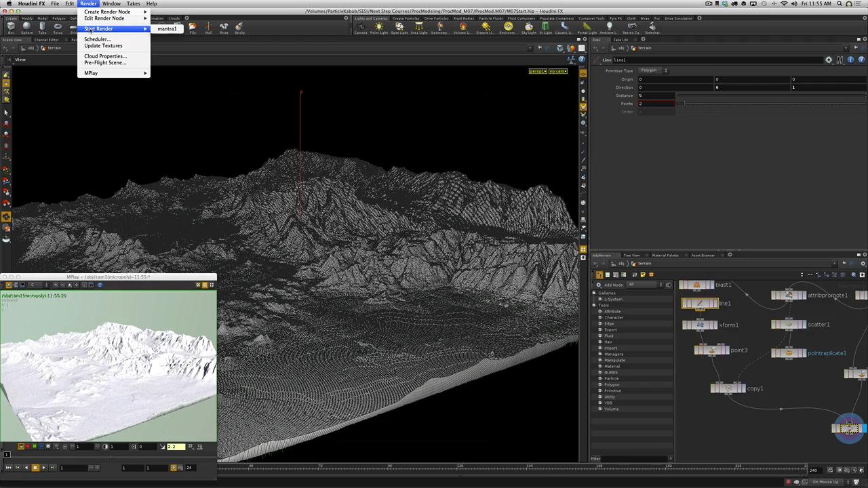Create a Camera from the shelf

(361, 28)
